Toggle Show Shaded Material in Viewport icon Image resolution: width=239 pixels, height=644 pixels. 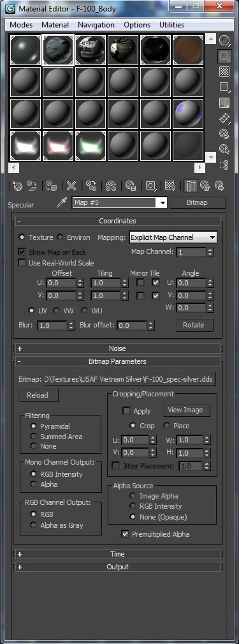click(x=170, y=186)
